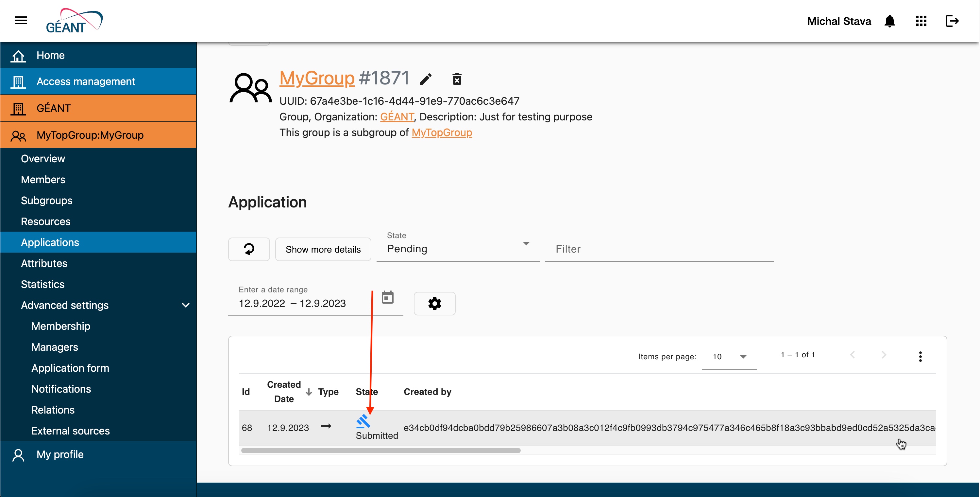The width and height of the screenshot is (980, 497).
Task: Open Managers settings
Action: (98, 347)
